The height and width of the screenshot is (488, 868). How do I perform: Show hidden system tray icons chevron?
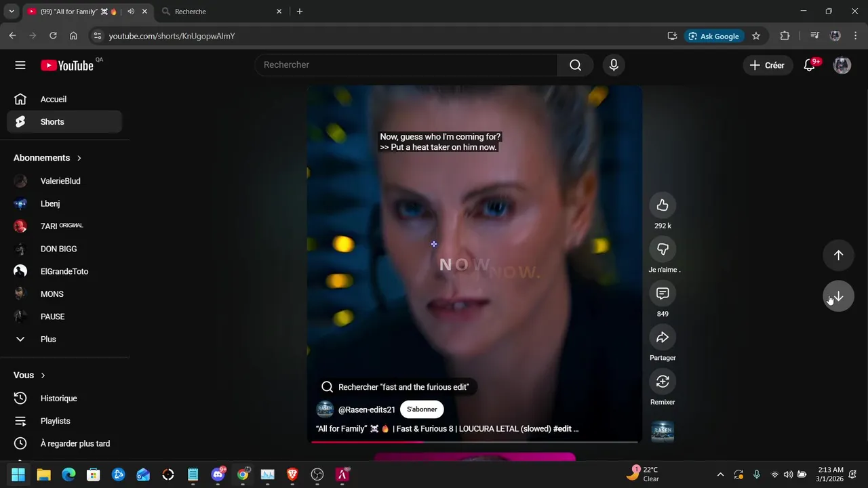tap(720, 474)
